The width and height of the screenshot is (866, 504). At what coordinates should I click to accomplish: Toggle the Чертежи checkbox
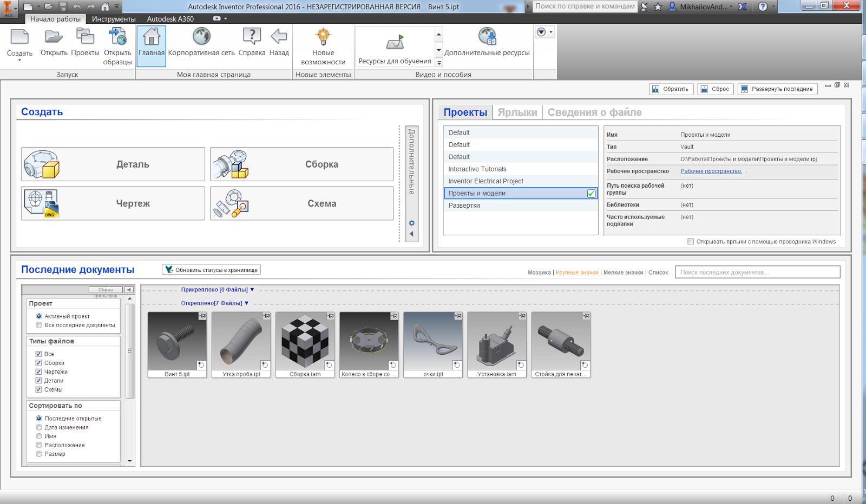(38, 372)
